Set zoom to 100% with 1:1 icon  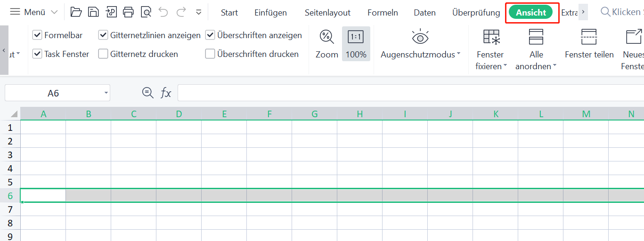(356, 36)
